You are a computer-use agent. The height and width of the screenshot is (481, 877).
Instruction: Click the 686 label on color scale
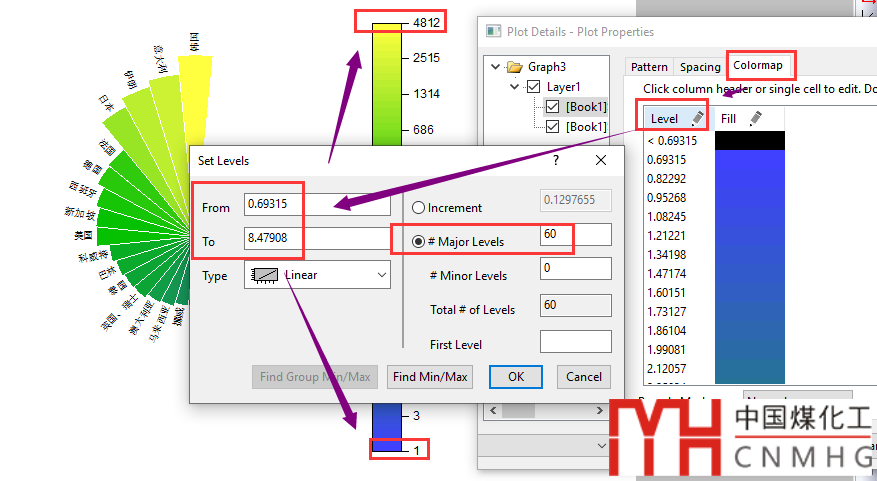(x=423, y=129)
